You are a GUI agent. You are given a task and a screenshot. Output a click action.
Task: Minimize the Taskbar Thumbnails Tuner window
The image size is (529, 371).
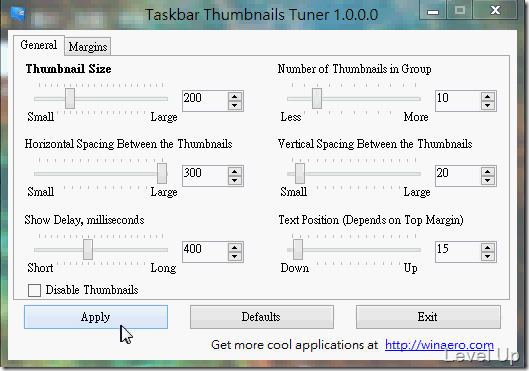(x=433, y=10)
